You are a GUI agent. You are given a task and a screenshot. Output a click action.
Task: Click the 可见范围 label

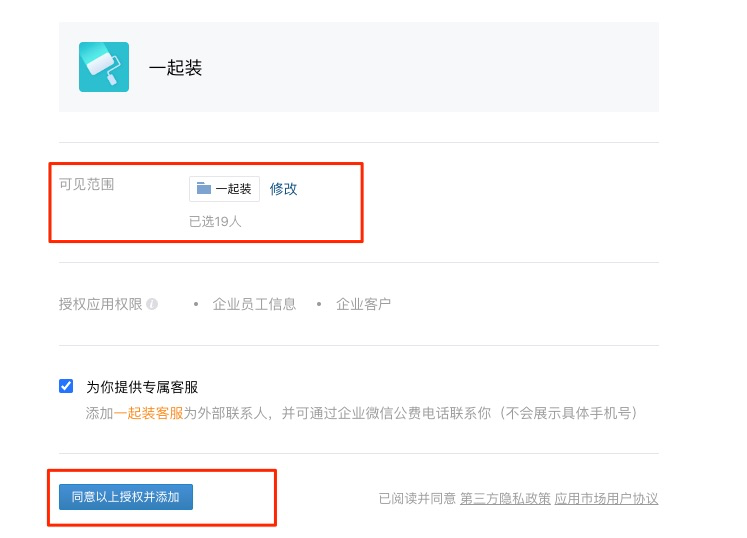click(x=87, y=184)
